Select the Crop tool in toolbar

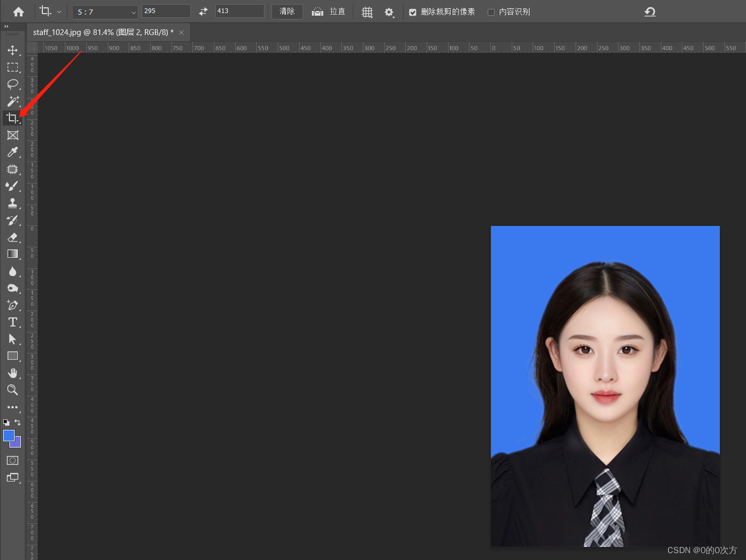tap(13, 118)
